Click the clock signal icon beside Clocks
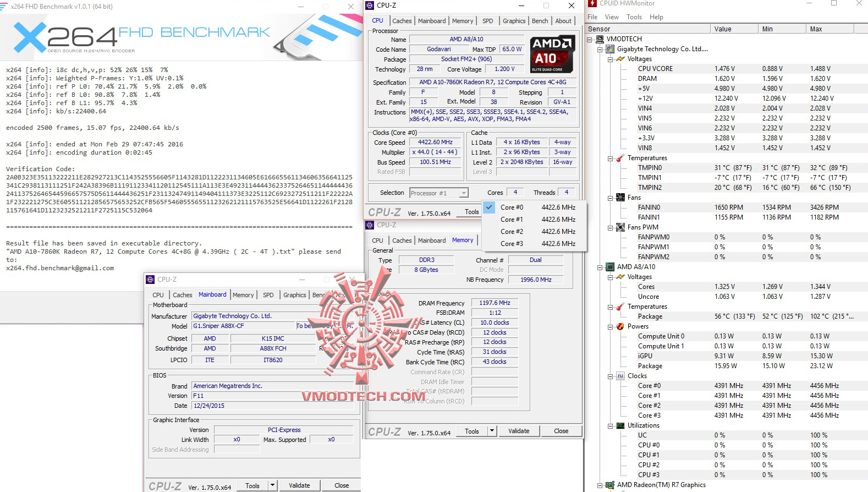Image resolution: width=868 pixels, height=492 pixels. (620, 376)
